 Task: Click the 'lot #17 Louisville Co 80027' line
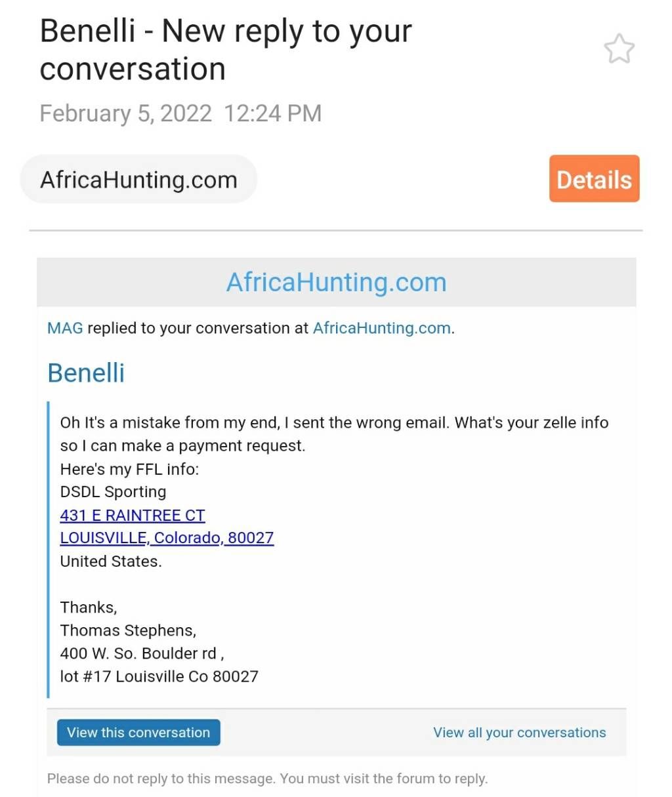[x=159, y=676]
